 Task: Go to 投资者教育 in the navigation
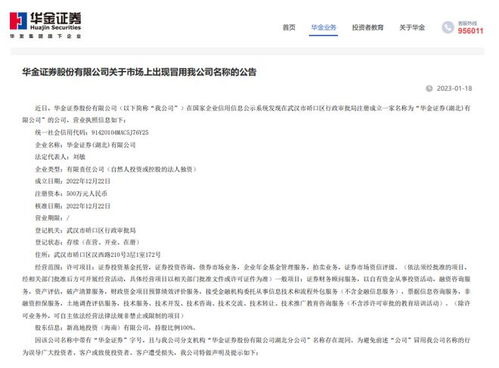tap(368, 27)
